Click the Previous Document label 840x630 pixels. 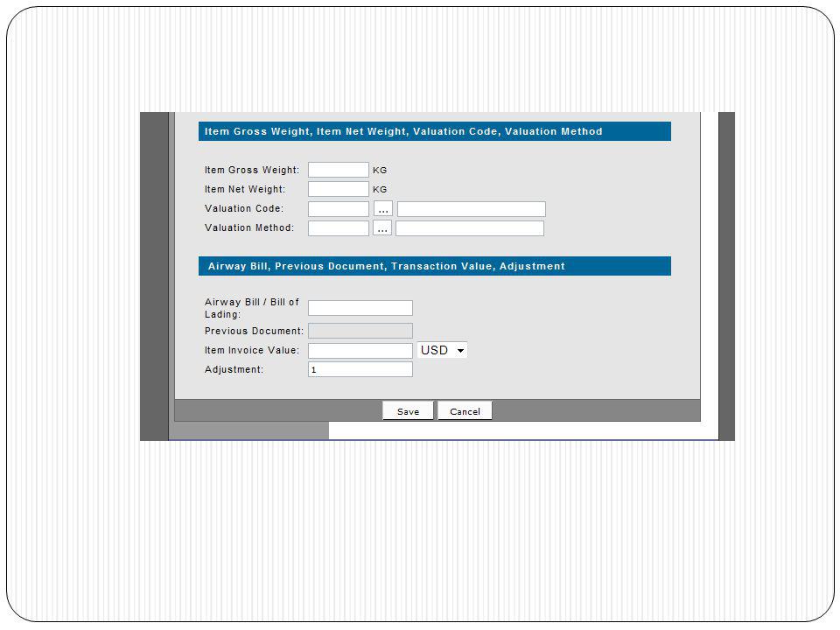(x=254, y=331)
